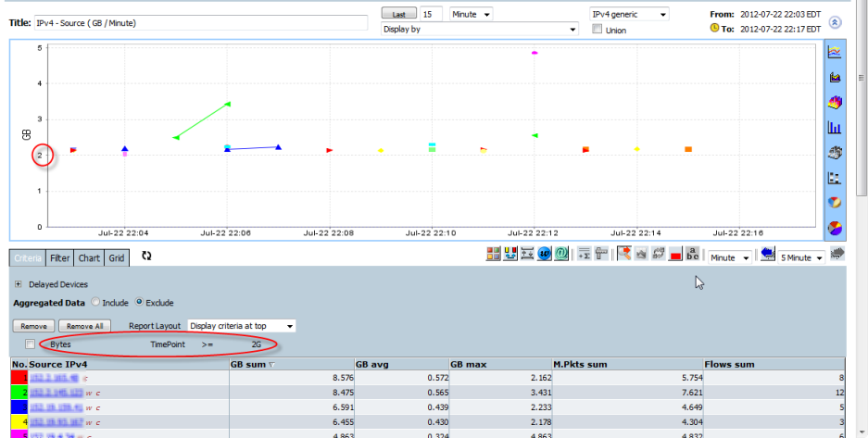Select the area chart type icon
Image resolution: width=868 pixels, height=438 pixels.
(x=835, y=77)
